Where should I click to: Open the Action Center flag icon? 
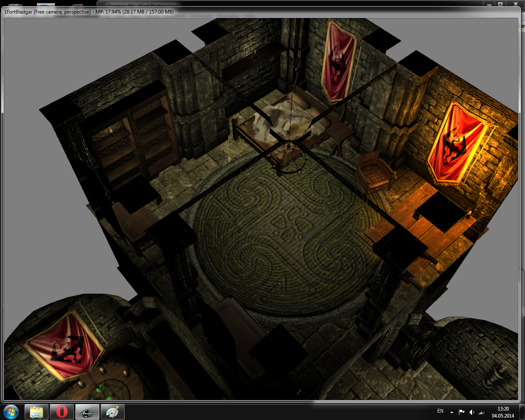click(x=461, y=412)
